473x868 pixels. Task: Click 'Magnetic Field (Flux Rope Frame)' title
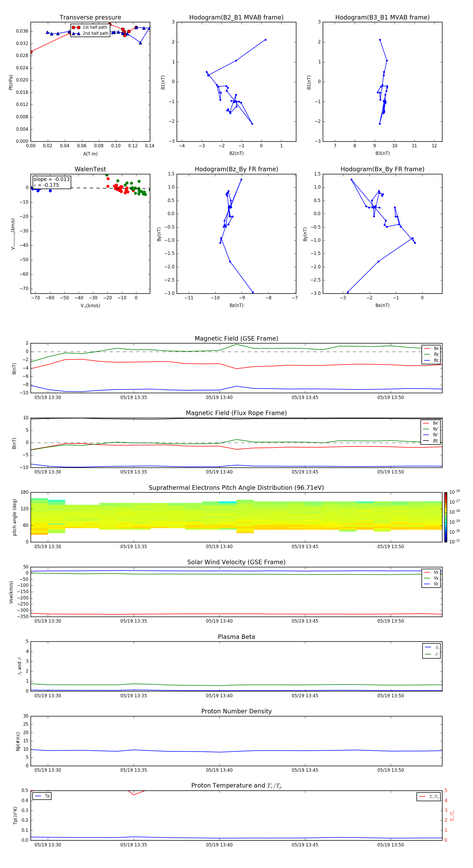click(236, 413)
